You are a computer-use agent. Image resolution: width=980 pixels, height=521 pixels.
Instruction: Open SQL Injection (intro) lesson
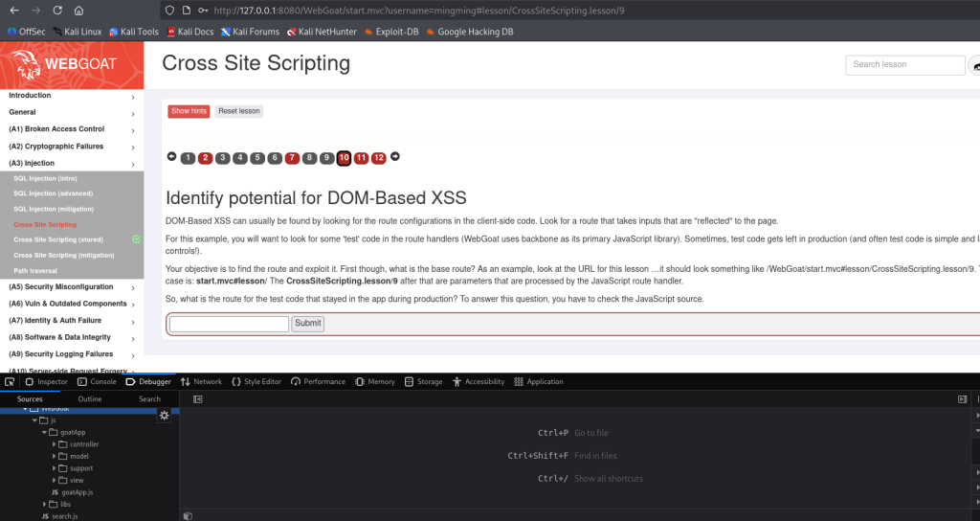pyautogui.click(x=46, y=178)
